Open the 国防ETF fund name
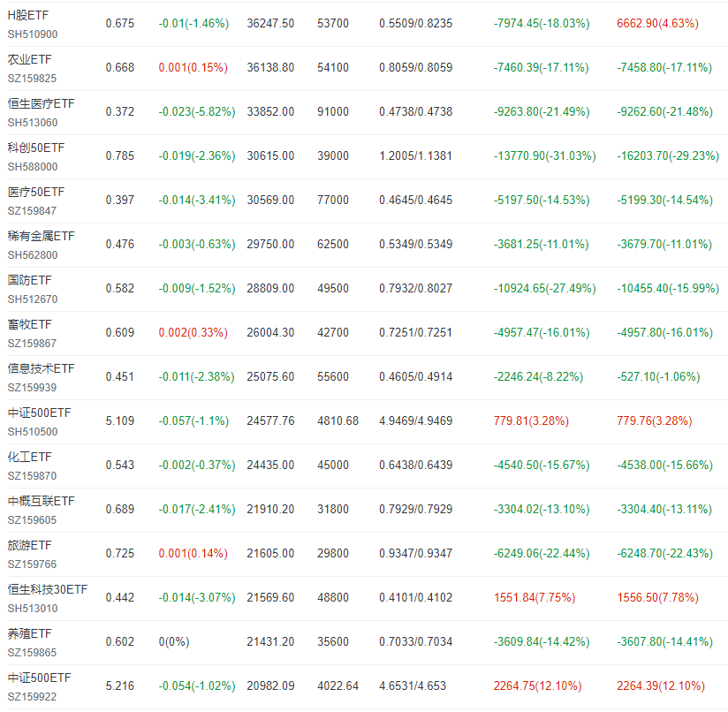Screen dimensions: 728x712 [30, 280]
